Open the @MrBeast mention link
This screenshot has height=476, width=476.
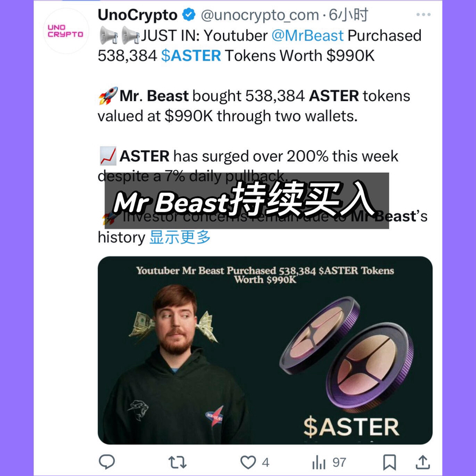(308, 36)
